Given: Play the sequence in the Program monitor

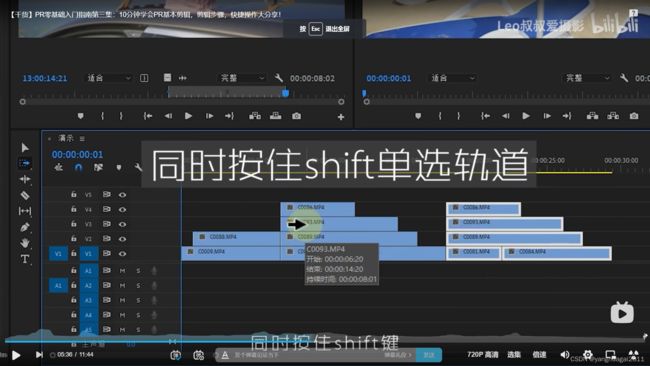Looking at the screenshot, I should 526,116.
